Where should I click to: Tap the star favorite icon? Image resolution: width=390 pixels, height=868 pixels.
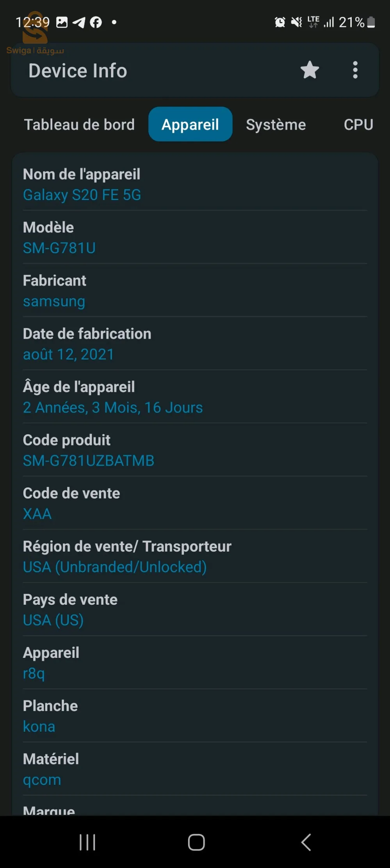(310, 70)
